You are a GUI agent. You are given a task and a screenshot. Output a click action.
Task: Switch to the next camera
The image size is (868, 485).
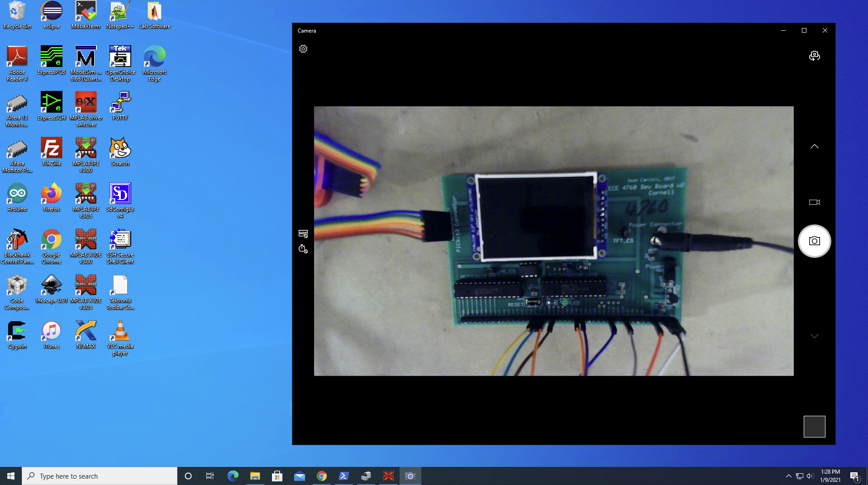(x=814, y=56)
